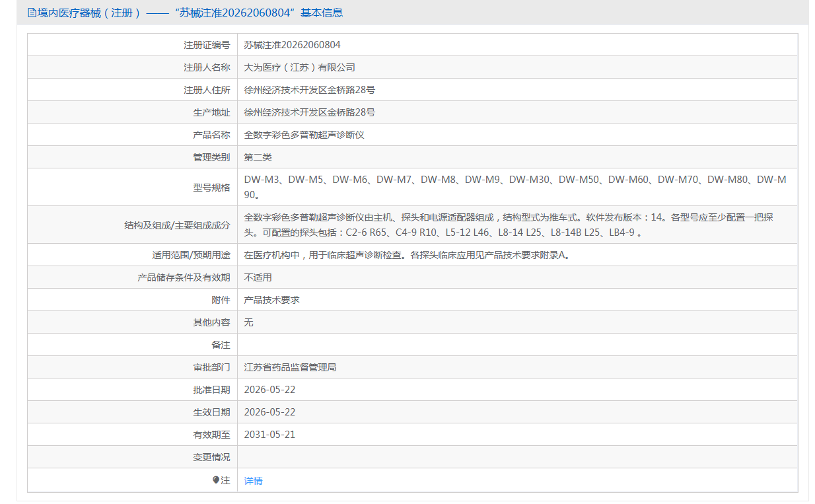This screenshot has width=815, height=504.
Task: Click the 生效日期 label
Action: pos(211,412)
